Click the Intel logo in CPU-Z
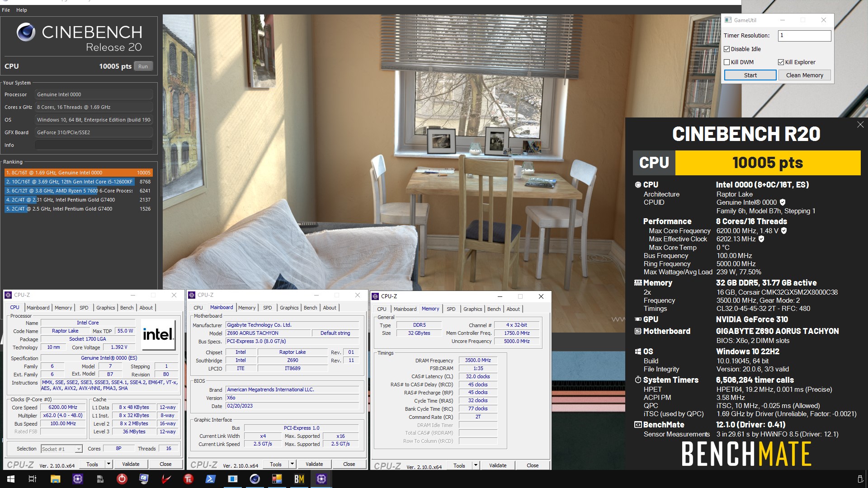Screen dimensions: 868x488 click(x=158, y=334)
